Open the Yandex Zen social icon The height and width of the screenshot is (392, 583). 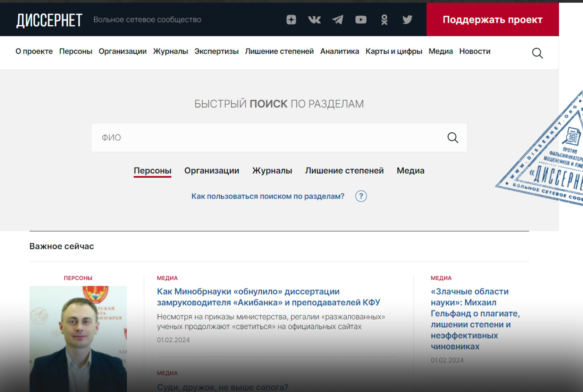point(291,20)
